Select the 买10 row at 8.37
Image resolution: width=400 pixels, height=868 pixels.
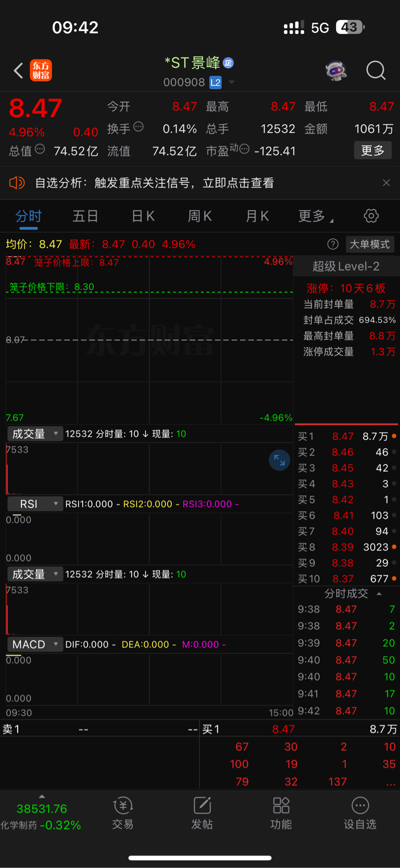point(347,579)
